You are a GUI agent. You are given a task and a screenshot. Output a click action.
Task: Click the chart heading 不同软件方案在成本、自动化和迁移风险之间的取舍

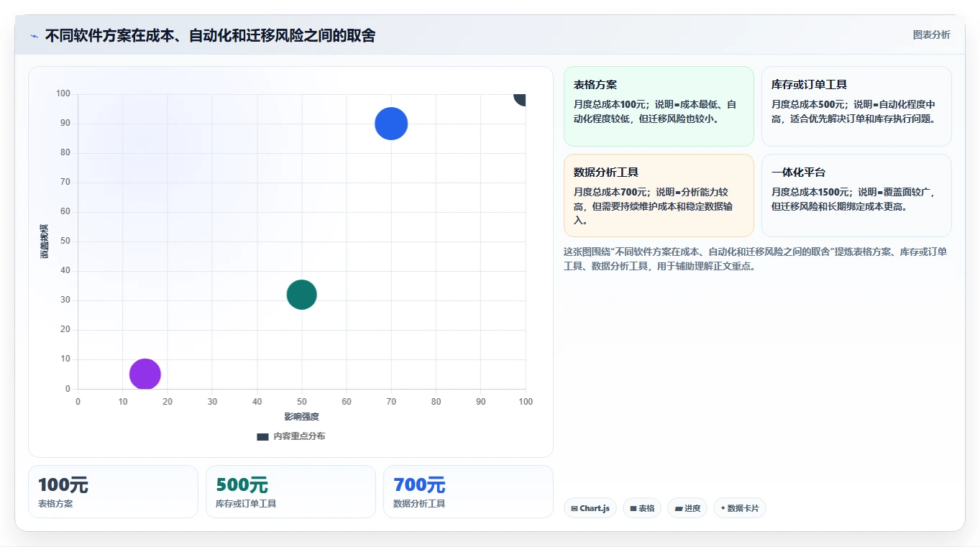(210, 36)
